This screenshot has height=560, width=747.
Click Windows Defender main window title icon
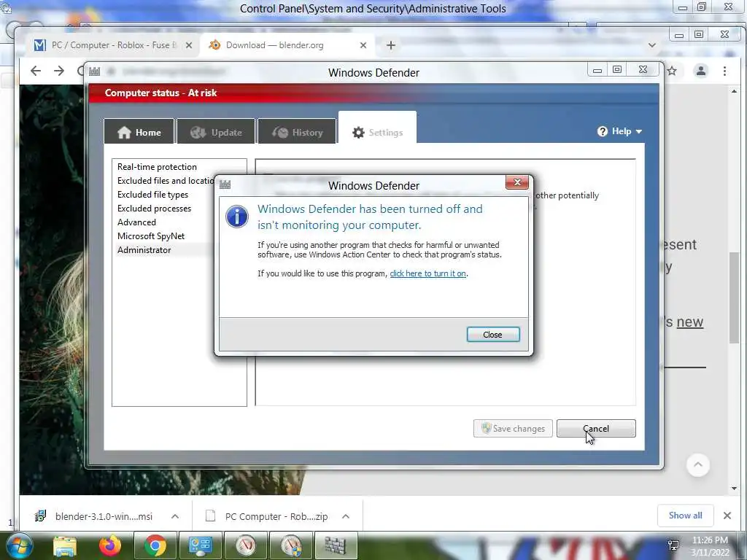[x=94, y=71]
